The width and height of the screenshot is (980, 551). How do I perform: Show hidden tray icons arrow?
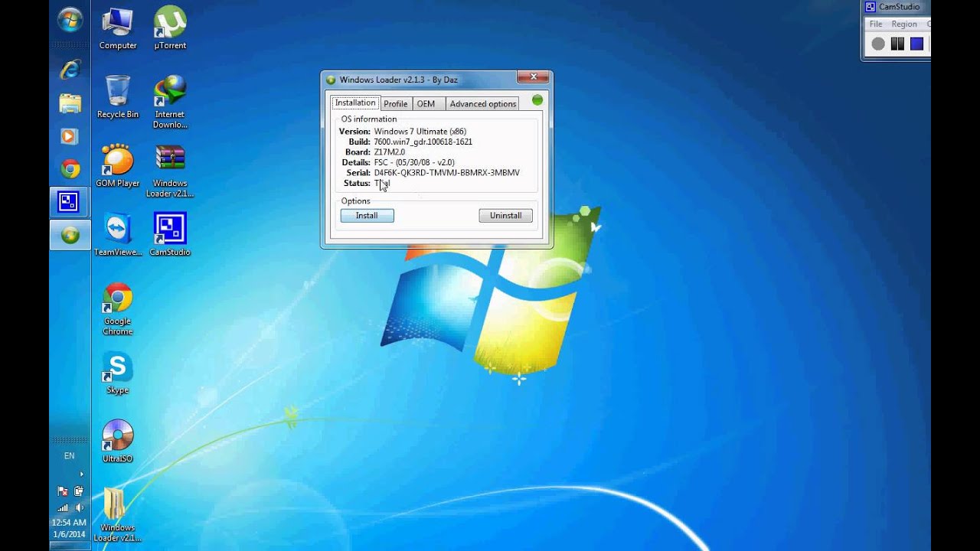(81, 474)
